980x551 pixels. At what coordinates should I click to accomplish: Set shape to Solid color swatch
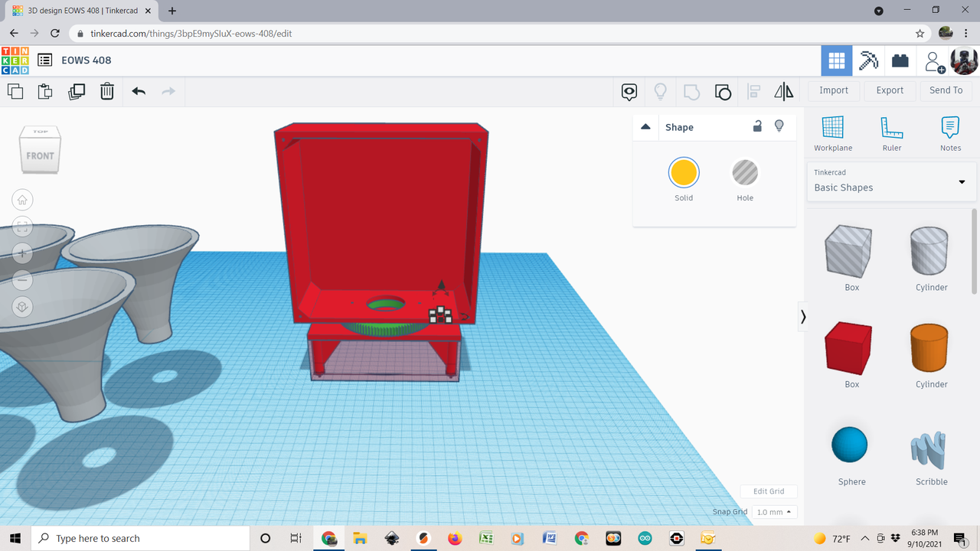click(x=684, y=173)
